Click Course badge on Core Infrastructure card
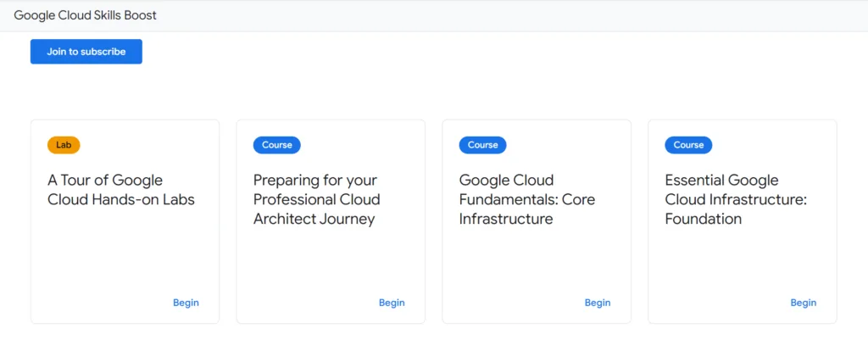868x340 pixels. (x=482, y=145)
